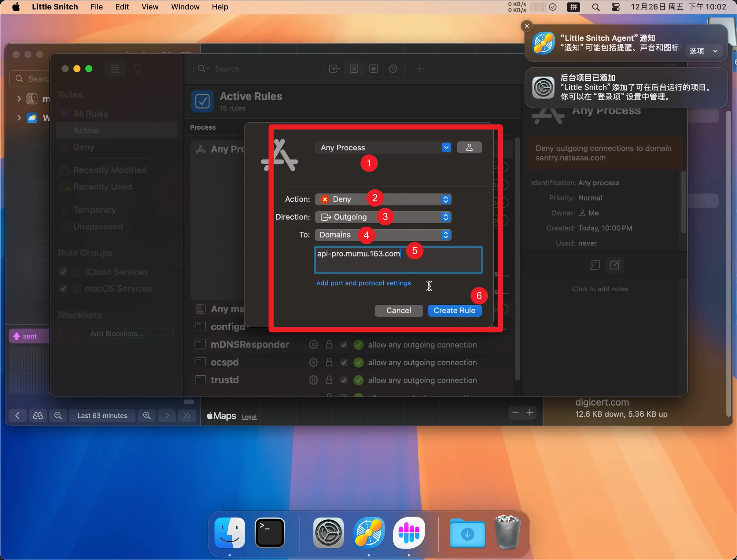Screen dimensions: 737x560
Task: Click the edit notes pencil icon in inspector
Action: [x=615, y=265]
